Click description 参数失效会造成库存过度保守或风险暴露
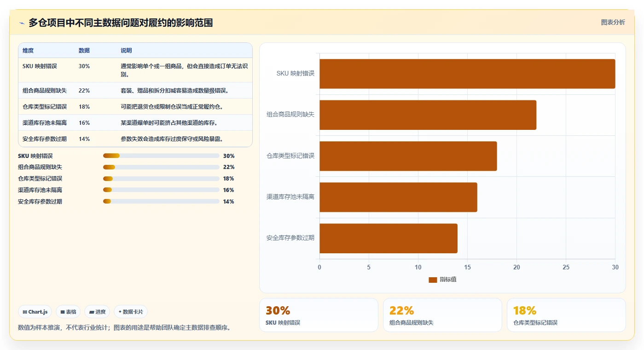This screenshot has height=350, width=644. tap(172, 139)
